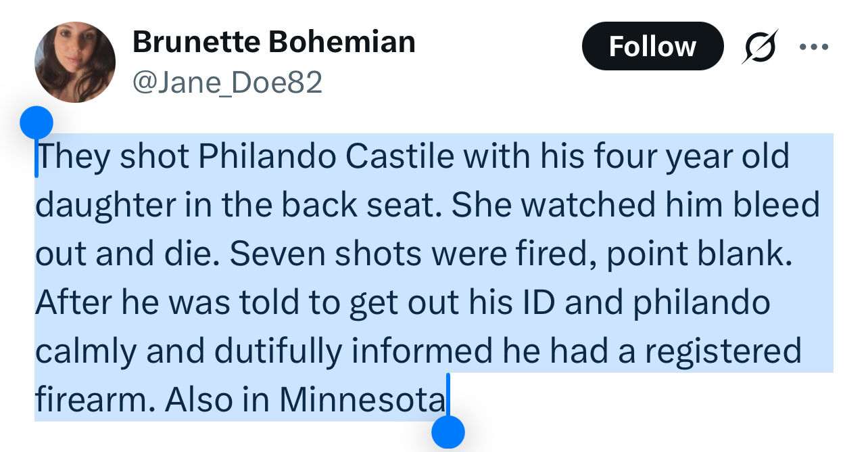
Task: Click the display name Brunette Bohemian
Action: click(274, 42)
